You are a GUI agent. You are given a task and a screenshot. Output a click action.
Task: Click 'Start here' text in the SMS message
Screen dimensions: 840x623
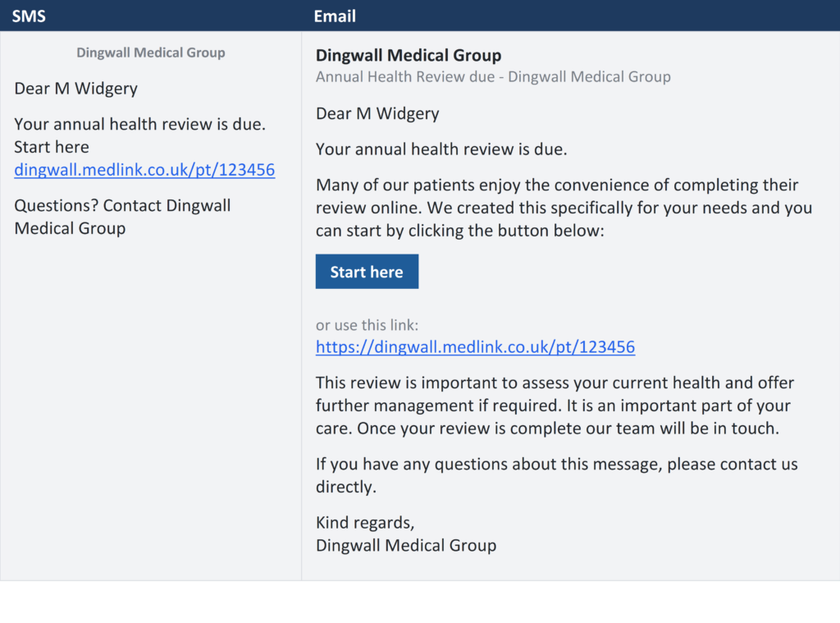coord(52,147)
